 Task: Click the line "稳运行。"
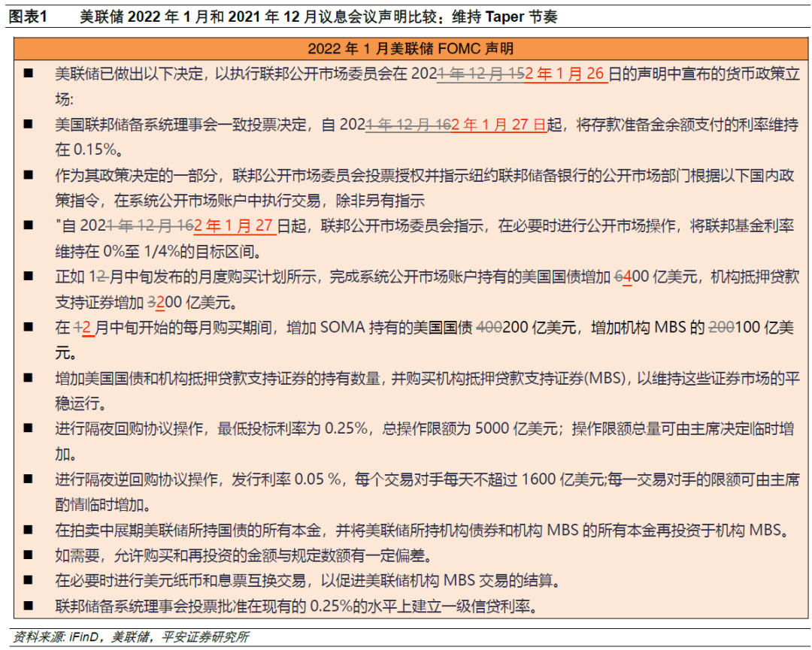pyautogui.click(x=81, y=403)
